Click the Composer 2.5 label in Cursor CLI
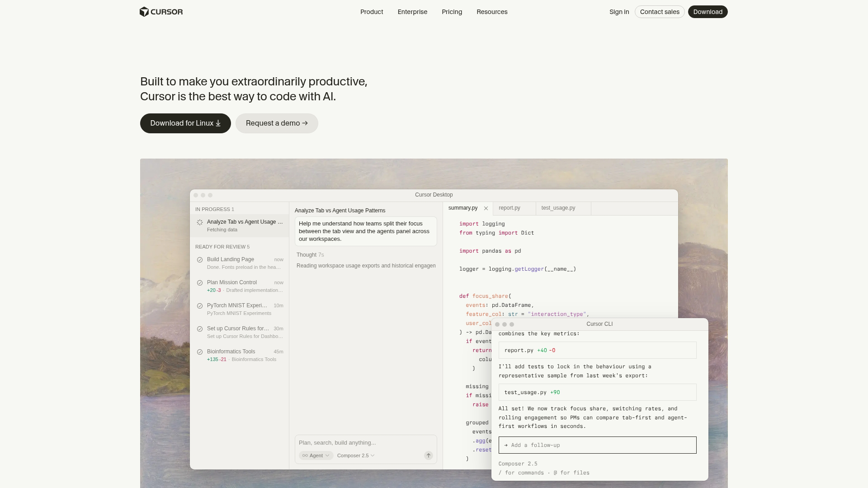This screenshot has width=868, height=488. [518, 464]
